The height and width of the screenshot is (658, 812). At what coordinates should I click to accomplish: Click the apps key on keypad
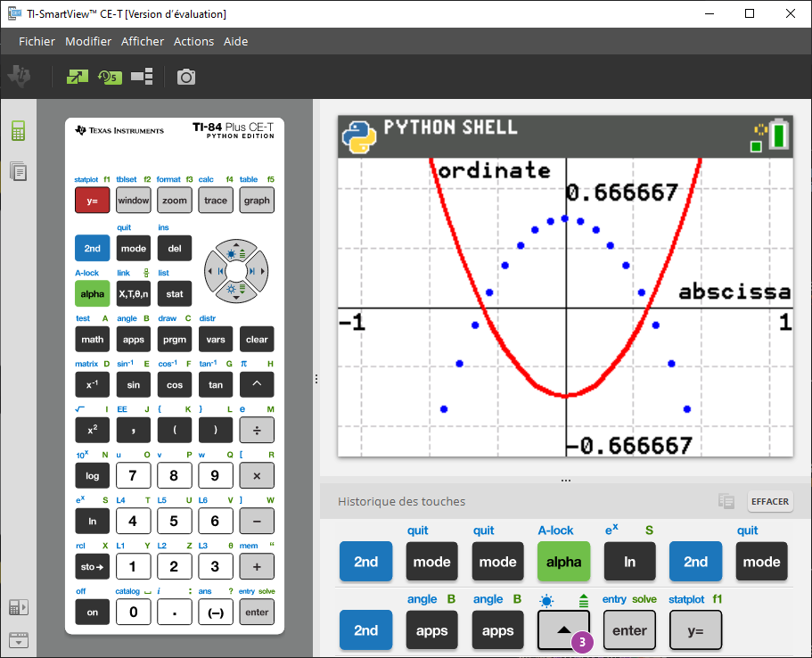coord(133,340)
